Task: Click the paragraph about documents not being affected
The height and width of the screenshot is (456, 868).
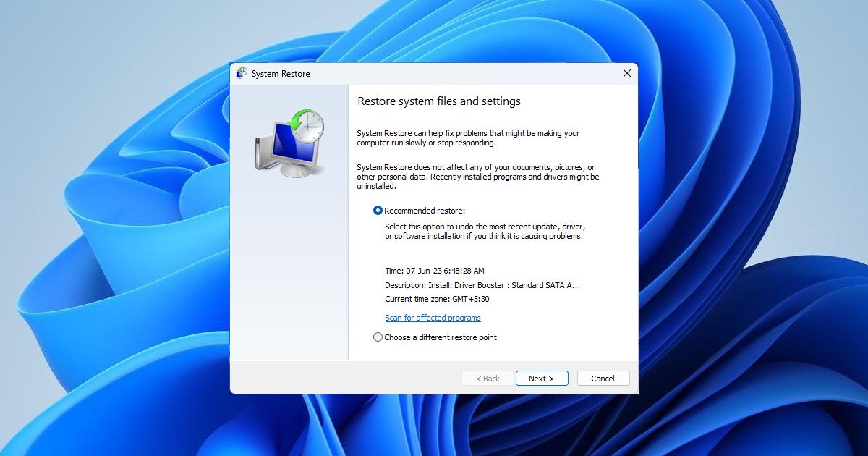Action: pyautogui.click(x=477, y=177)
